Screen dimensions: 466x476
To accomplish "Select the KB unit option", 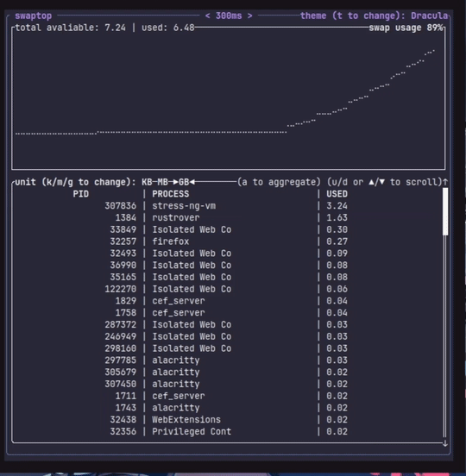I will tap(147, 182).
